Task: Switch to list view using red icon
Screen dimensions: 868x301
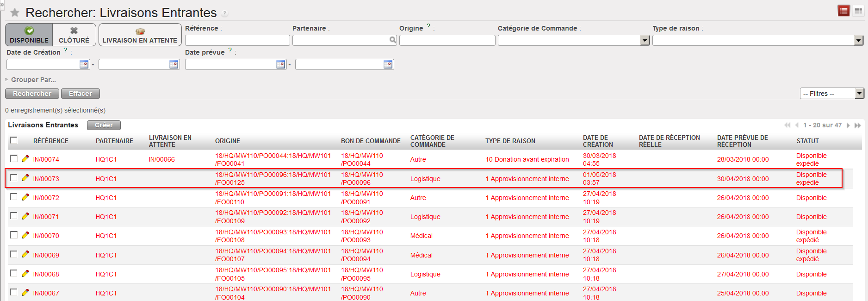Action: tap(843, 11)
